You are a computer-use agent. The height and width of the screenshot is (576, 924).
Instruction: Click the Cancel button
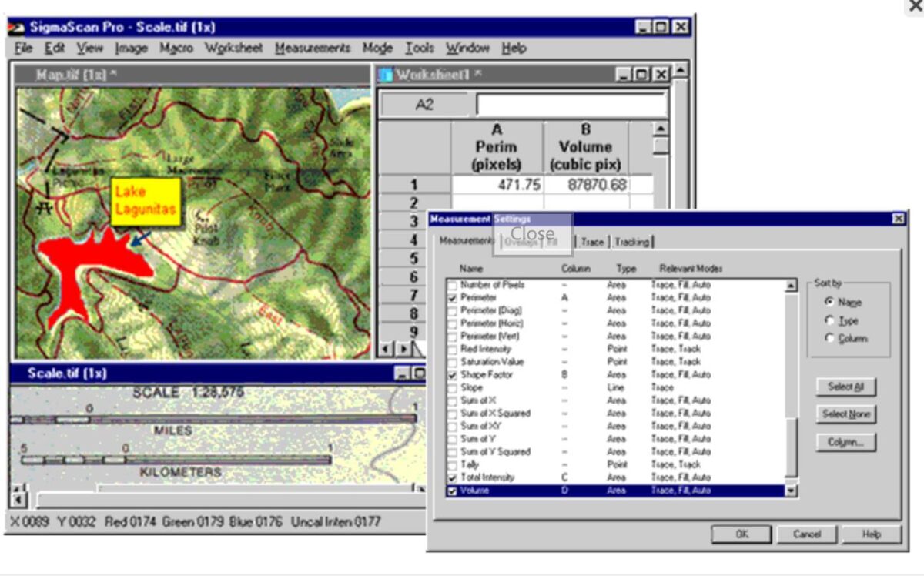click(806, 534)
